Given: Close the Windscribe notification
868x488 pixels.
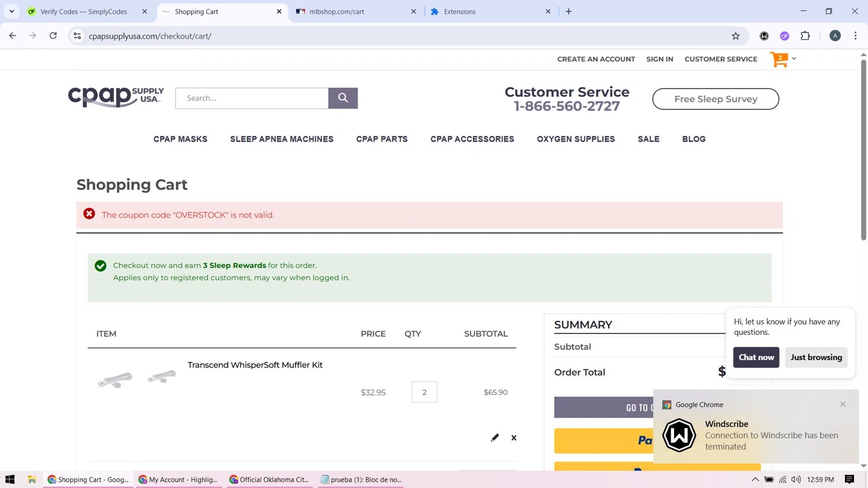Looking at the screenshot, I should click(843, 404).
